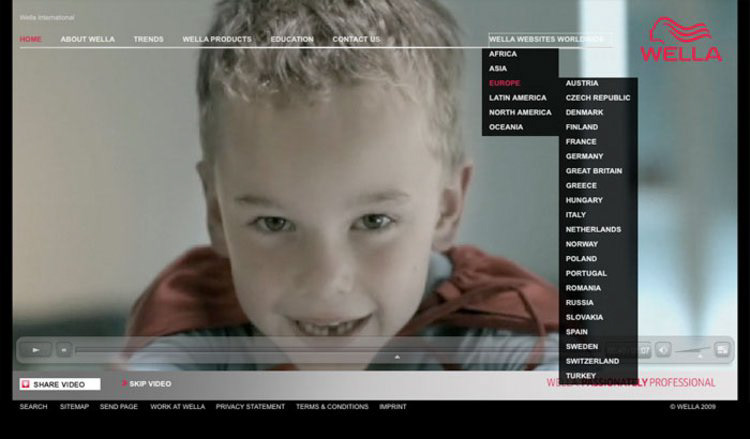This screenshot has width=750, height=439.
Task: Choose Czech Republic from the country list
Action: pos(598,98)
